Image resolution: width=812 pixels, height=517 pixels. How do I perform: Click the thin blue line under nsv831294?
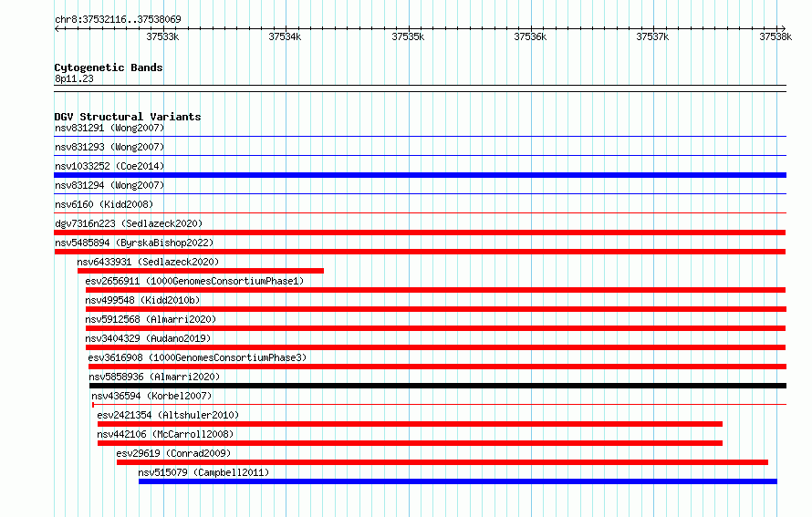[x=420, y=194]
